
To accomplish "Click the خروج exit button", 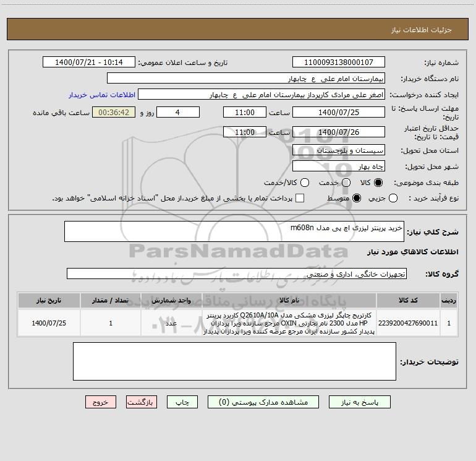I will coord(101,402).
